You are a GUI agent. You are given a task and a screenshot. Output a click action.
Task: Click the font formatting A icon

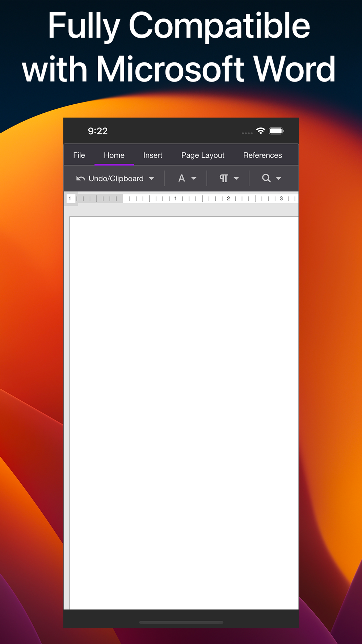tap(182, 178)
